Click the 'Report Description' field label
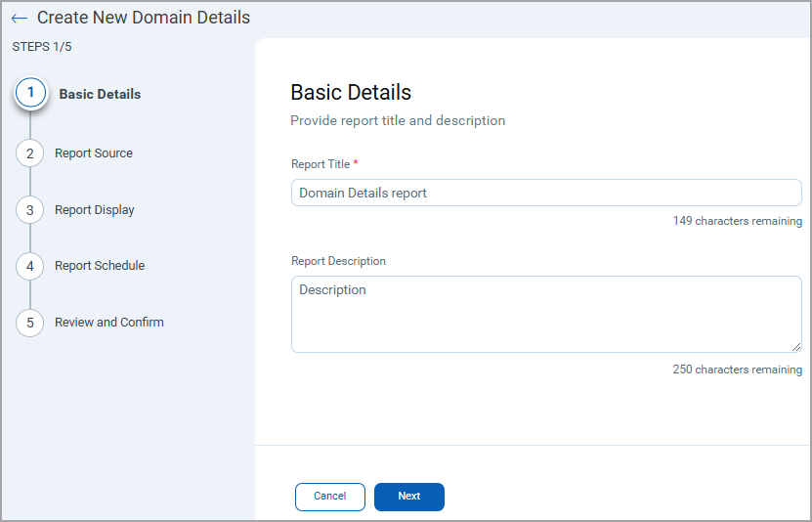The image size is (812, 522). pos(339,261)
